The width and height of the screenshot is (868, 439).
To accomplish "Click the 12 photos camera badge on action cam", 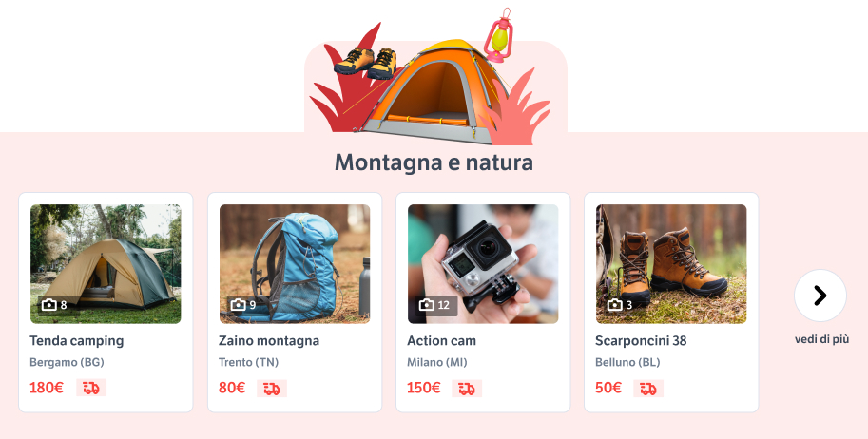I will (436, 305).
